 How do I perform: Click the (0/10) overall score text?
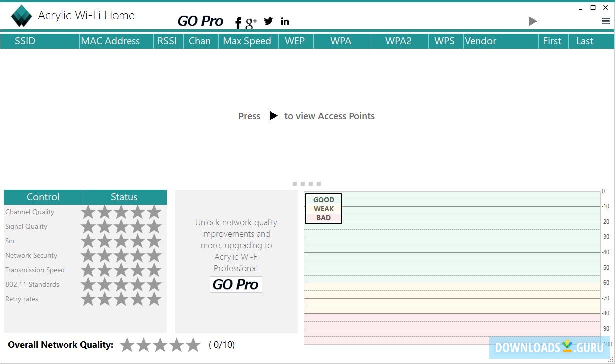[222, 345]
